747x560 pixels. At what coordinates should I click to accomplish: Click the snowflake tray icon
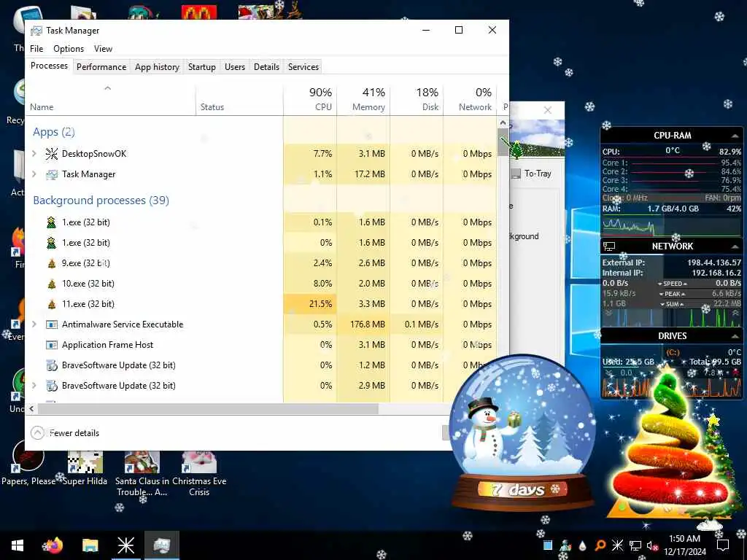click(617, 545)
